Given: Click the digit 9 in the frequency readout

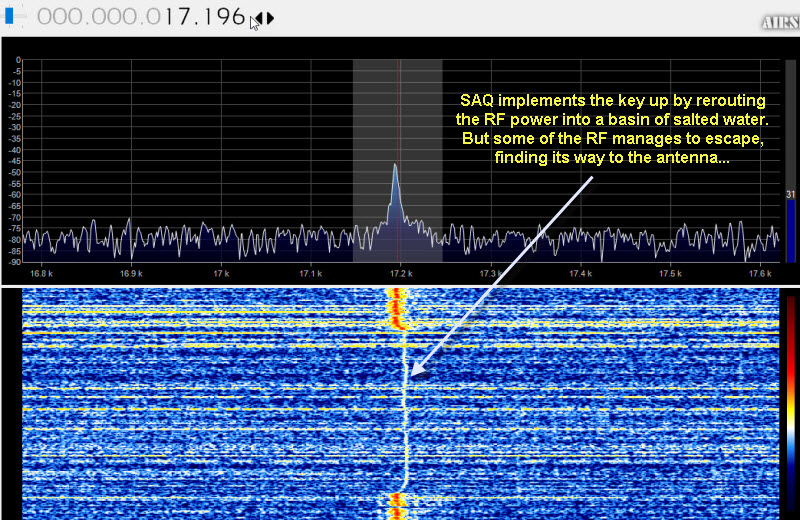Looking at the screenshot, I should 221,18.
